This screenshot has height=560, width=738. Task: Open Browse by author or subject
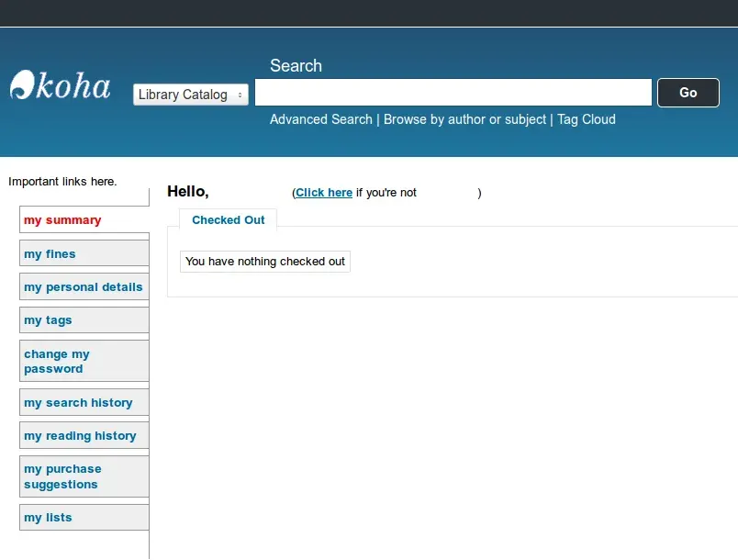click(465, 119)
